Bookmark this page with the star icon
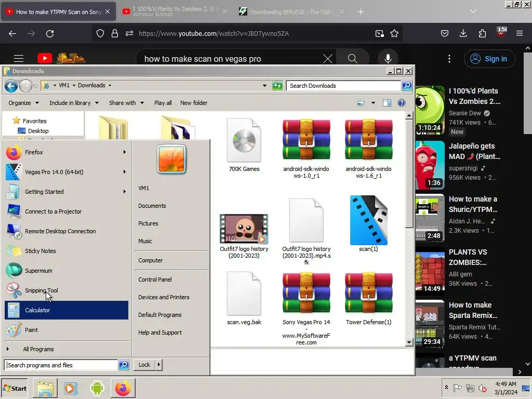This screenshot has width=532, height=399. point(394,34)
